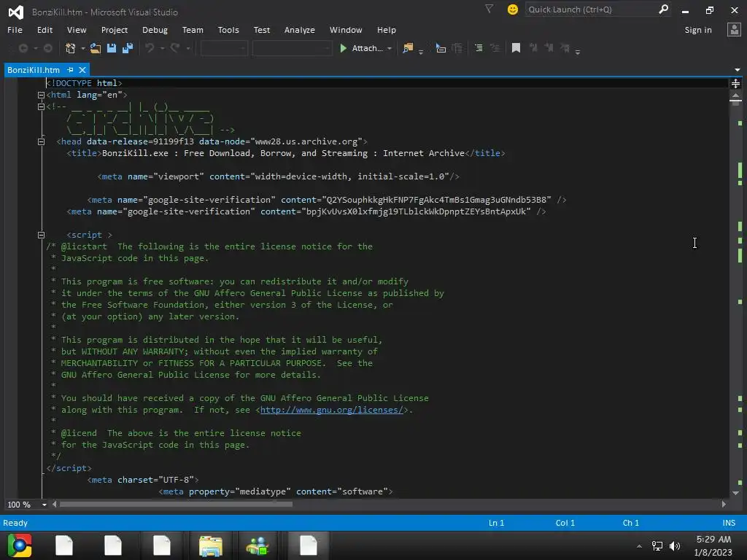Open the Team menu
This screenshot has width=747, height=560.
[x=193, y=29]
